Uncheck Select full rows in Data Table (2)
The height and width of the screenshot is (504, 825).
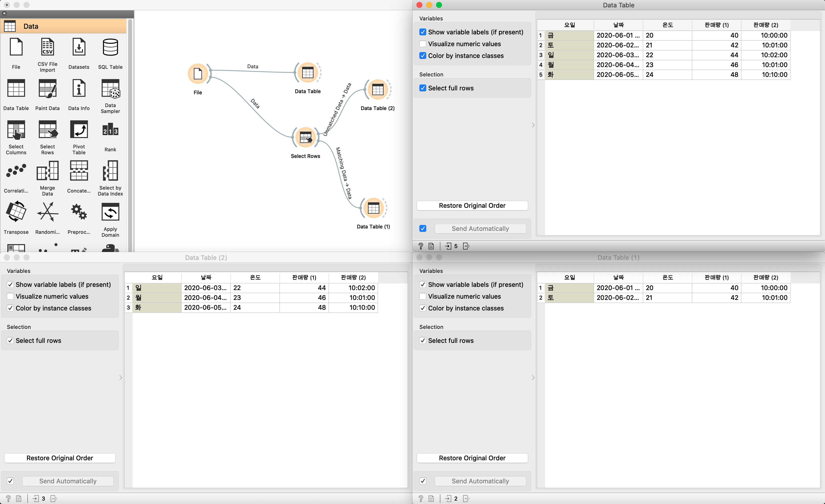click(x=10, y=341)
